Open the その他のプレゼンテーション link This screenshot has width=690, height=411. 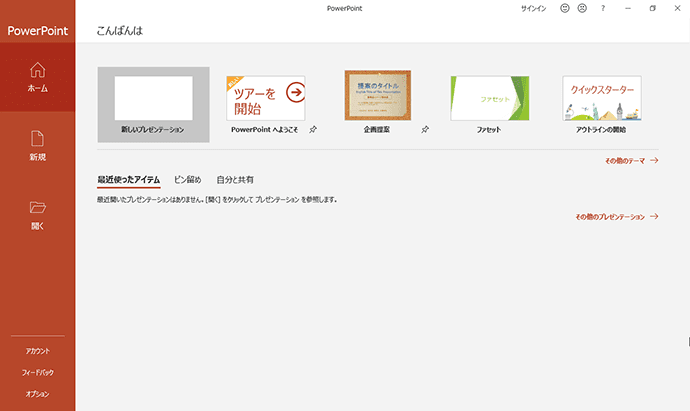click(x=610, y=217)
